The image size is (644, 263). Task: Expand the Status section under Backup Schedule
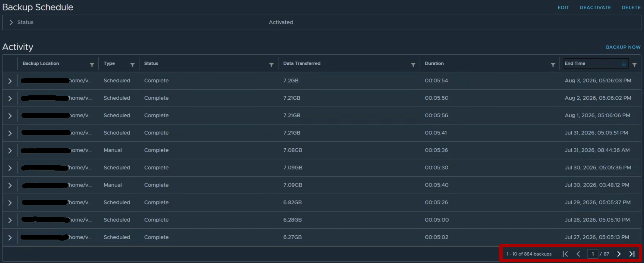coord(11,22)
